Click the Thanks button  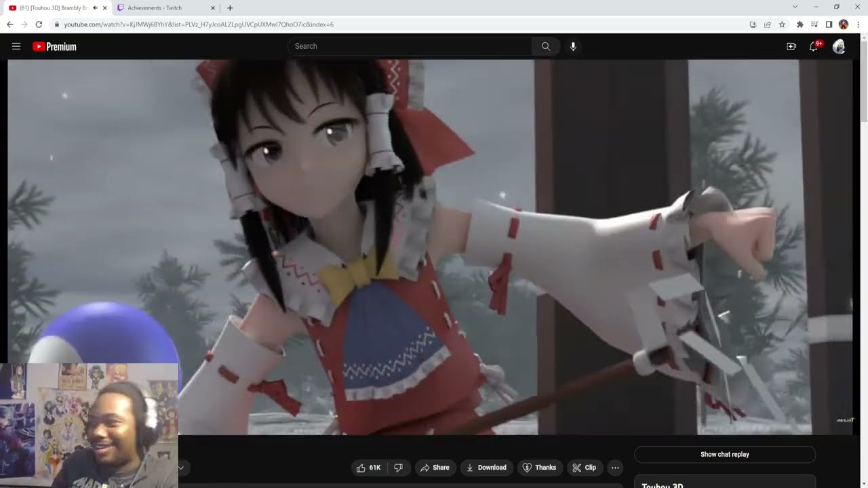(x=539, y=468)
